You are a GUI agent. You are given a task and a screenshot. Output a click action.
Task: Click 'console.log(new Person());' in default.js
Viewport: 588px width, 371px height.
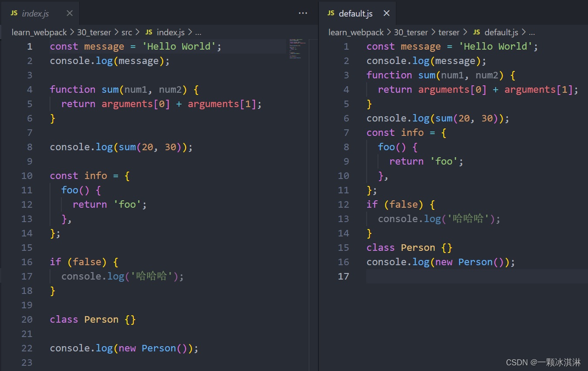pos(441,262)
